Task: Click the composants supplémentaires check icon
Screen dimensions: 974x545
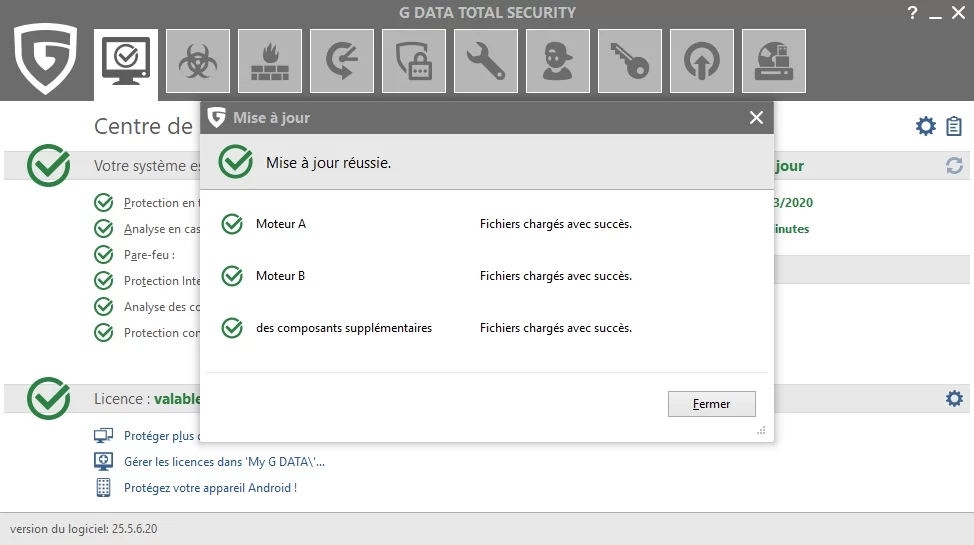Action: tap(232, 328)
